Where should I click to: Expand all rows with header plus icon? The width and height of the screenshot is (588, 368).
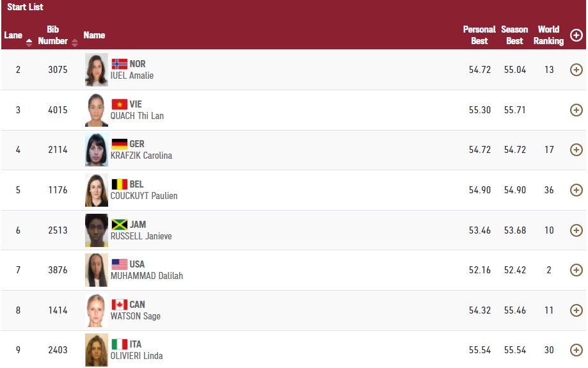click(x=576, y=35)
